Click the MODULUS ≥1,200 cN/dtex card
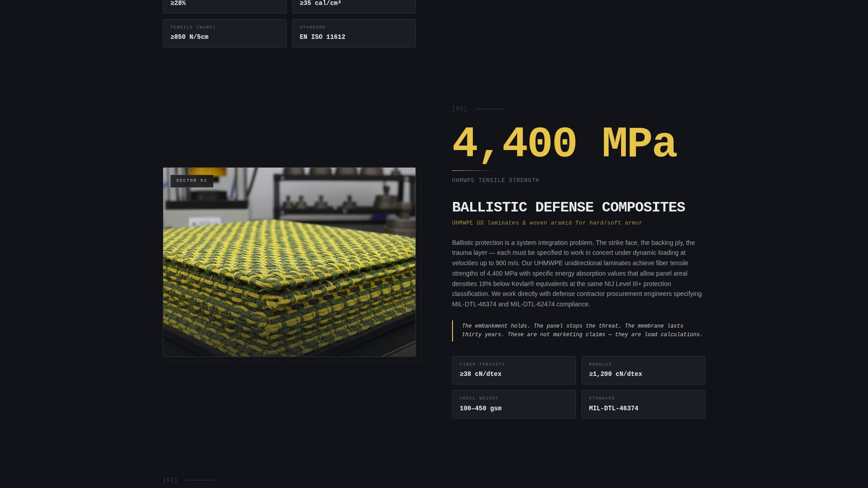This screenshot has width=868, height=488. click(x=643, y=370)
